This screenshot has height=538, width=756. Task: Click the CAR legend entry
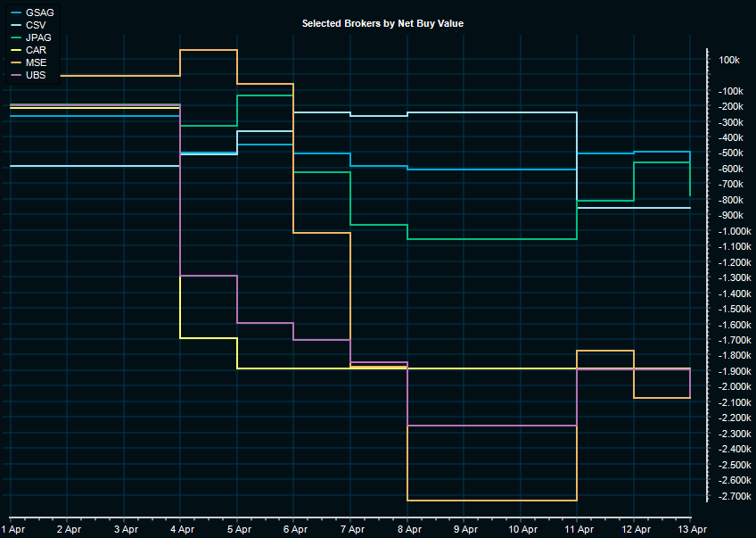(x=37, y=51)
